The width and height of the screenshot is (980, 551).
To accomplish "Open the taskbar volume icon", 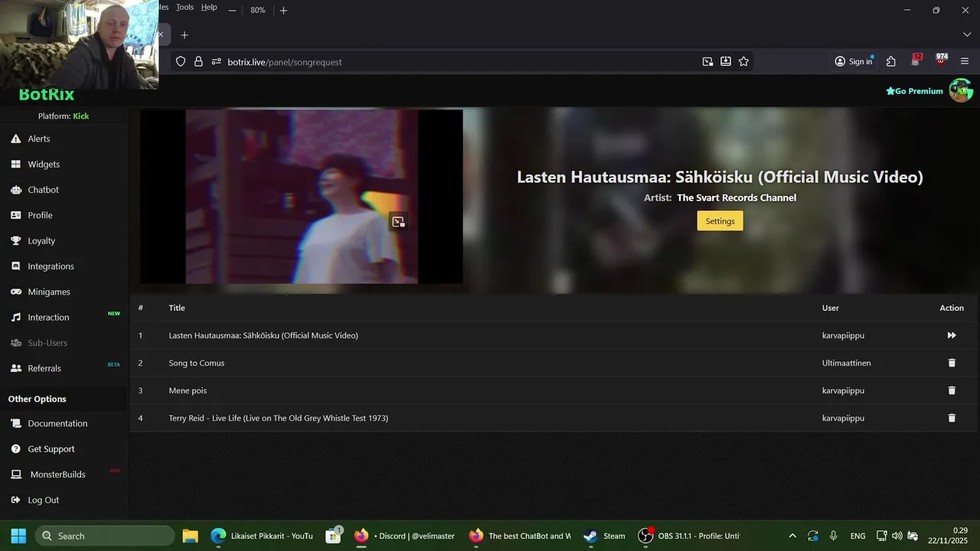I will click(897, 536).
